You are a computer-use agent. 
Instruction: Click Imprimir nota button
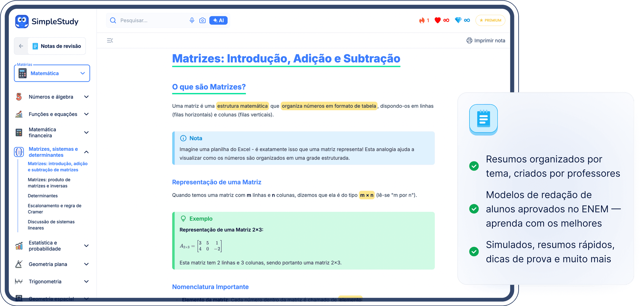tap(486, 41)
